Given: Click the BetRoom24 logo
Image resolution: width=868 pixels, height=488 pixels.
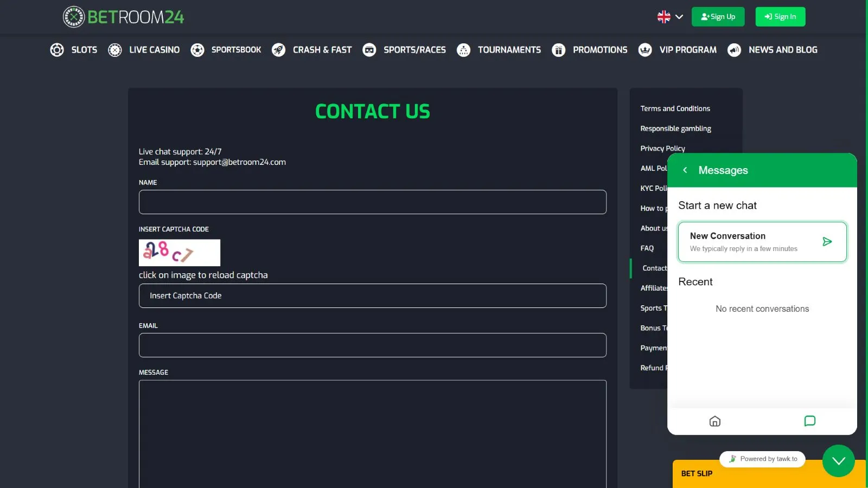Looking at the screenshot, I should point(124,17).
